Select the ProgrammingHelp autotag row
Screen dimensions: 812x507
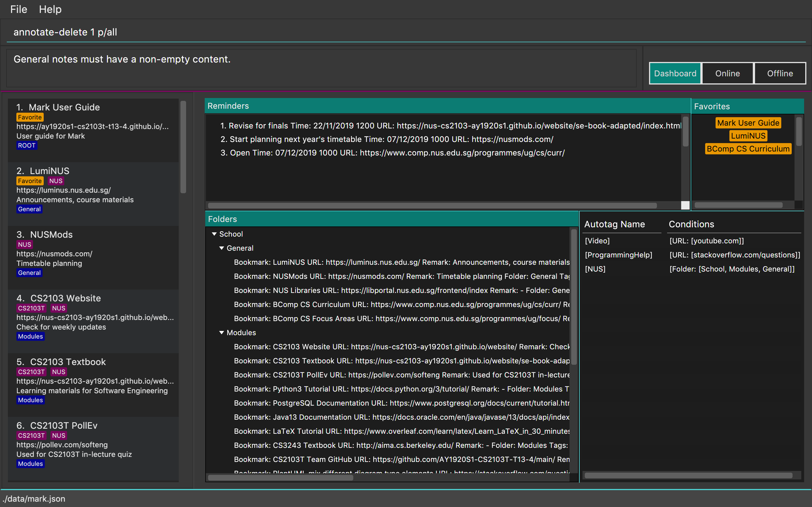(618, 255)
